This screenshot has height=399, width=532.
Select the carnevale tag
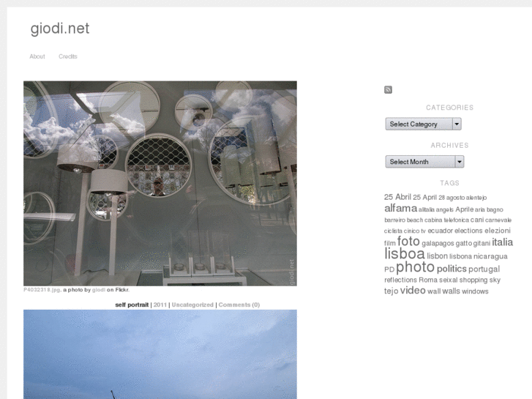(498, 220)
